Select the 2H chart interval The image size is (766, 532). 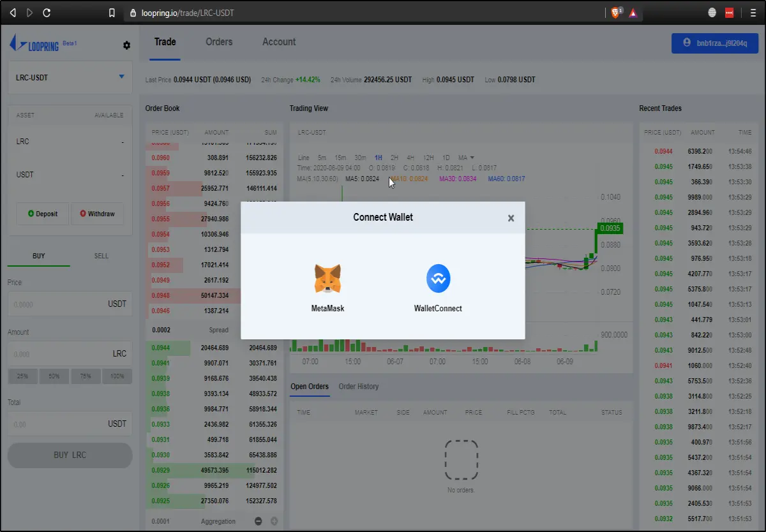point(394,158)
